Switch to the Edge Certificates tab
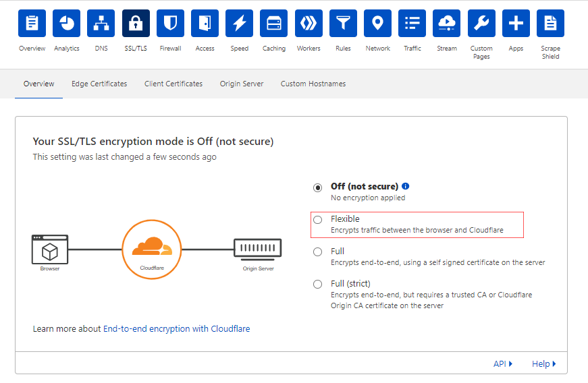 [99, 84]
